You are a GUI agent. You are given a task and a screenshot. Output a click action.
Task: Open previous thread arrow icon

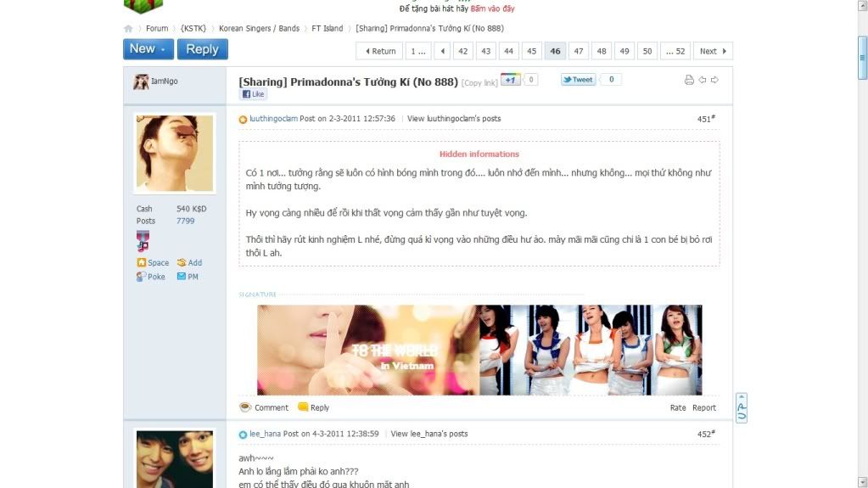(703, 80)
